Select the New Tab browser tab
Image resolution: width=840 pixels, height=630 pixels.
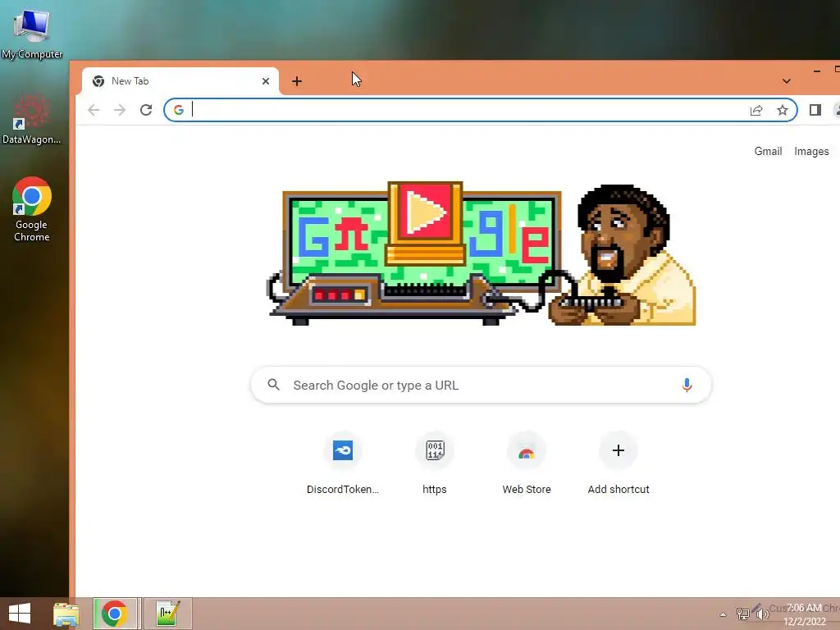pyautogui.click(x=180, y=81)
